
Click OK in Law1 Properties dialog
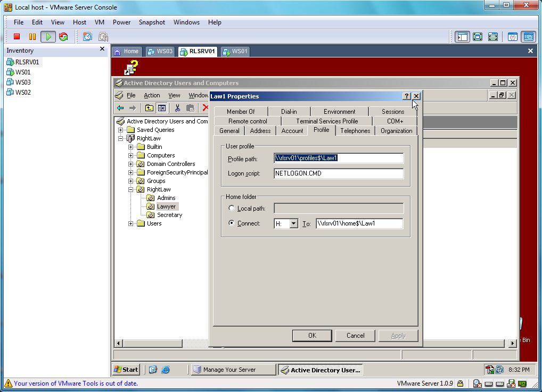tap(312, 336)
